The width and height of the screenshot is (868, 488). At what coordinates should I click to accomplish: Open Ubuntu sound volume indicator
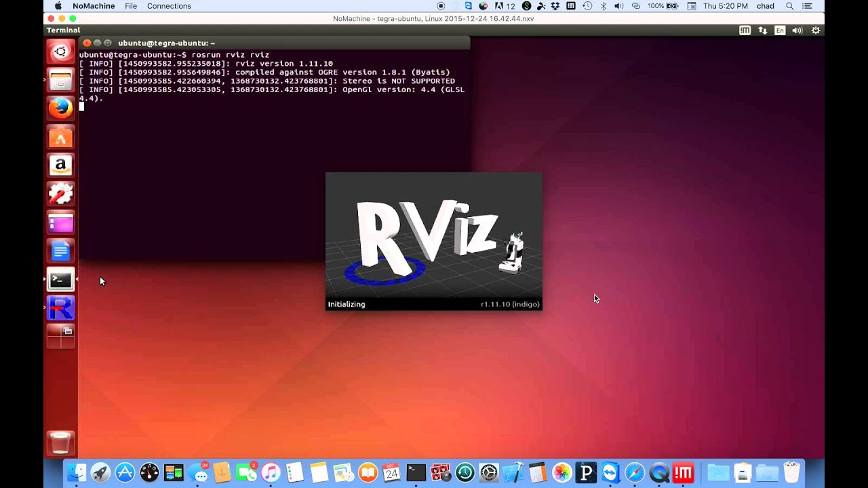[x=797, y=30]
